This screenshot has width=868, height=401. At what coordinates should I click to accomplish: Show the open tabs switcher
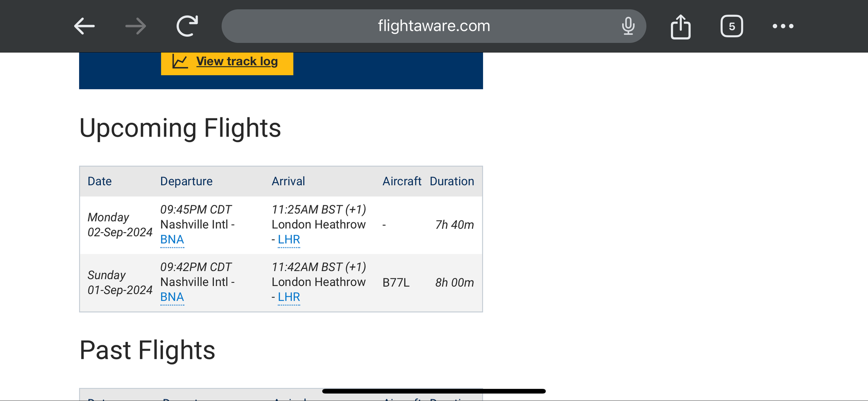(732, 26)
